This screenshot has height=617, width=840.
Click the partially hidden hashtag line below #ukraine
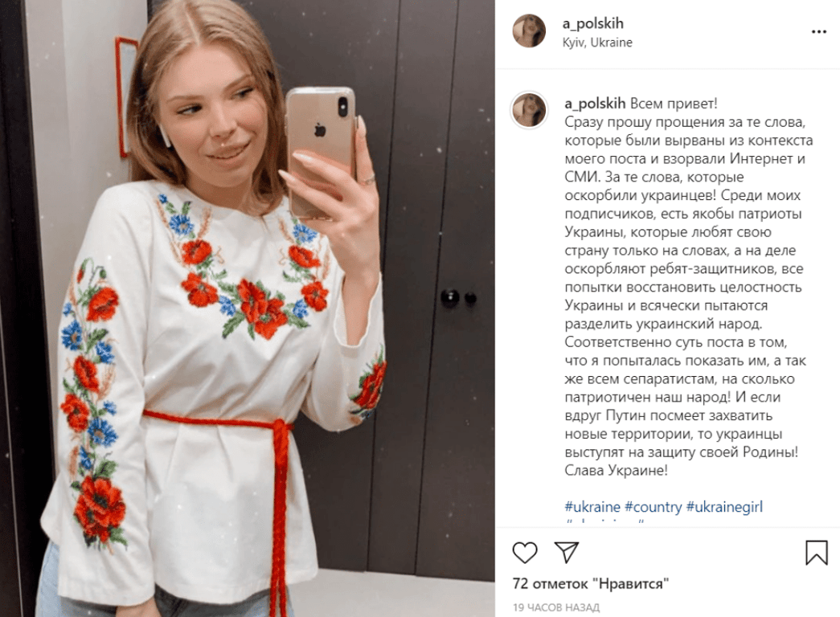point(604,521)
